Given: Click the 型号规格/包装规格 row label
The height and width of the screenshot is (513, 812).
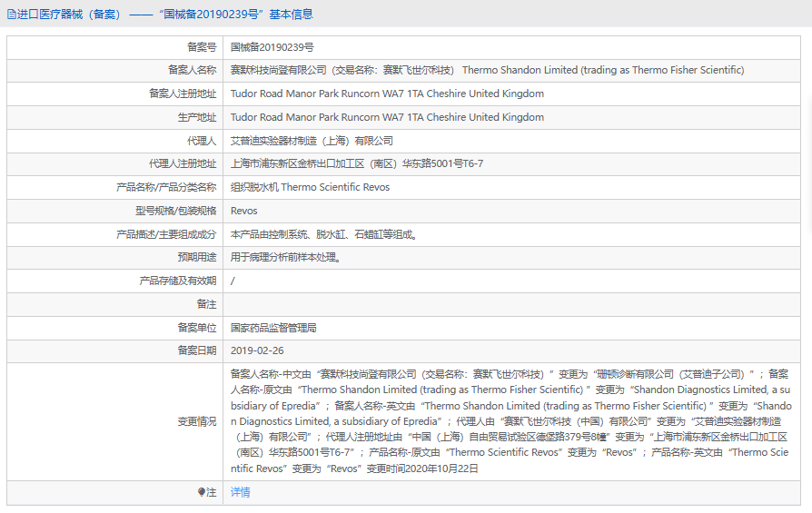Looking at the screenshot, I should pyautogui.click(x=176, y=212).
